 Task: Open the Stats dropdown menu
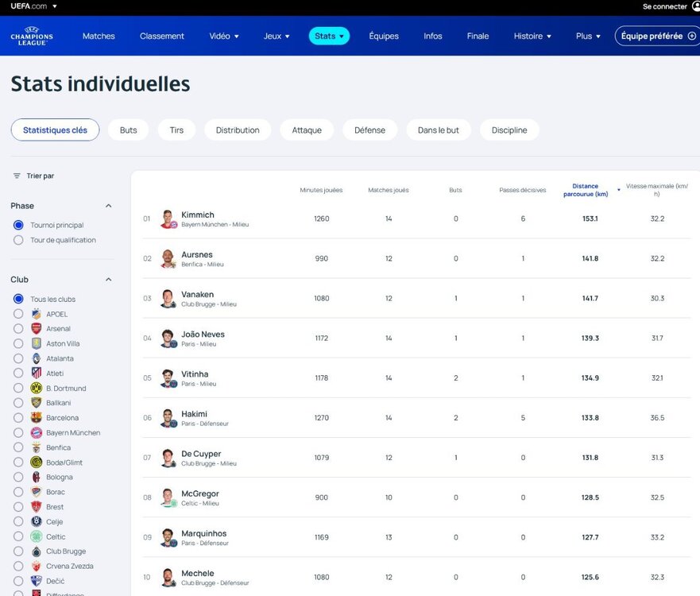click(x=329, y=37)
